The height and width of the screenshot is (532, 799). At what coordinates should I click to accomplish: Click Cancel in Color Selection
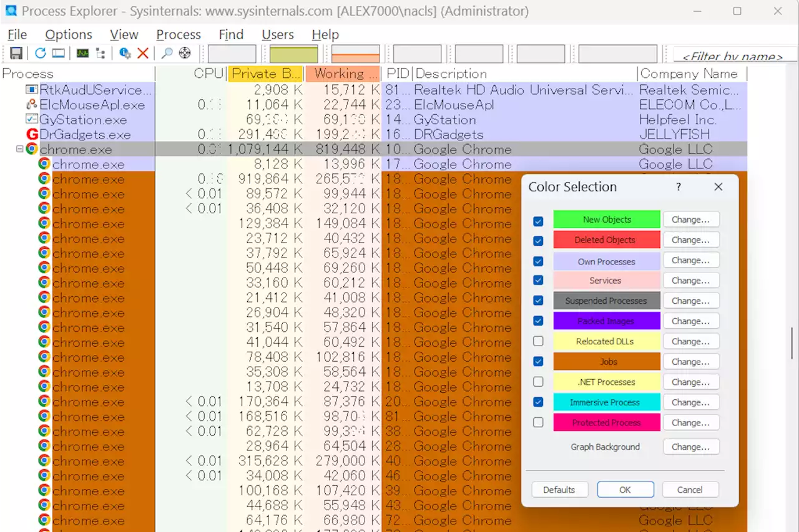pos(690,490)
